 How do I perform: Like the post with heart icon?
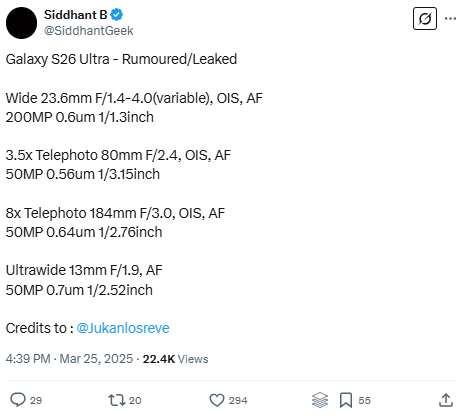(217, 400)
